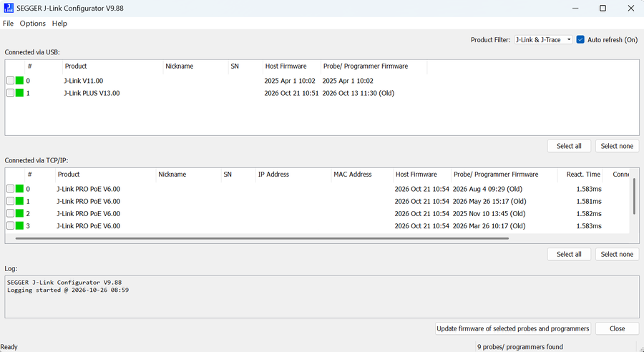Sort USB list by Product column header
Screen dimensions: 644x352
(x=112, y=66)
